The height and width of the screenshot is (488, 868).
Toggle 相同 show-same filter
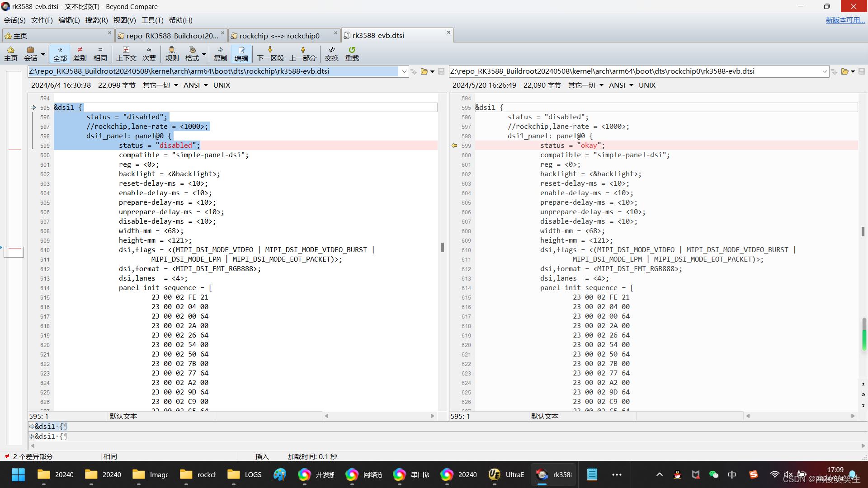(100, 53)
